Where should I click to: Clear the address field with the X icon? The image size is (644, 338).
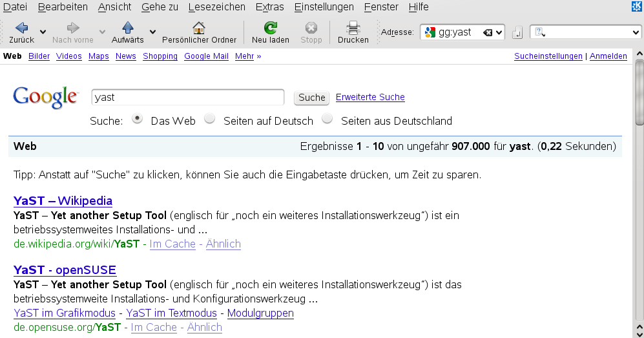click(488, 32)
